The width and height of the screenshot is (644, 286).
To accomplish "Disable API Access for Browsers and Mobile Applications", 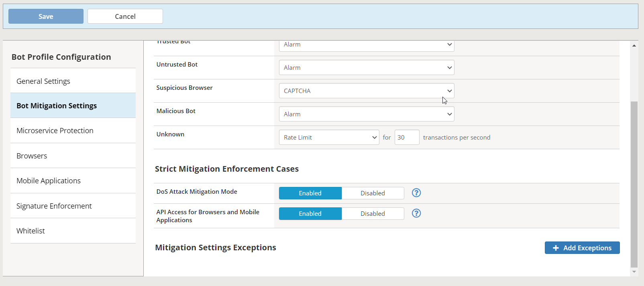I will click(x=373, y=214).
